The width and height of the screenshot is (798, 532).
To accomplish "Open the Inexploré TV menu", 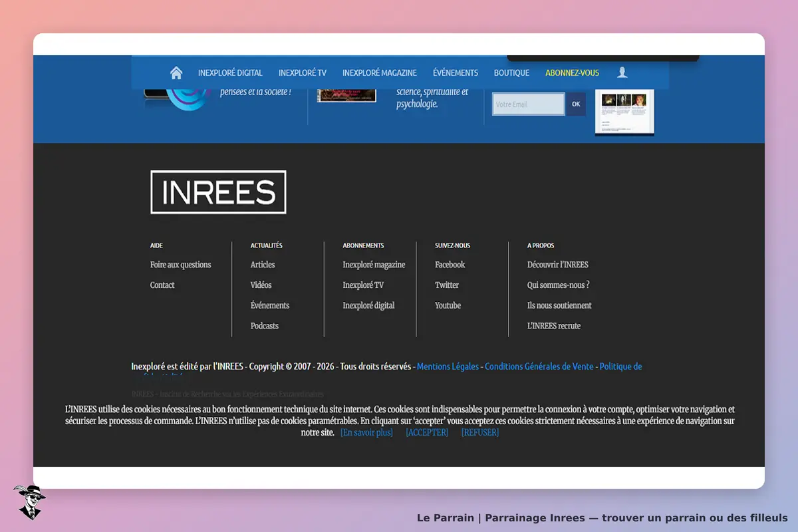I will (x=303, y=73).
